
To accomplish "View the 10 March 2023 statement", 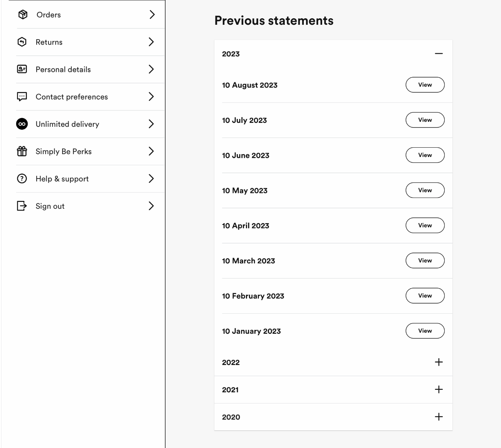I will pyautogui.click(x=425, y=260).
